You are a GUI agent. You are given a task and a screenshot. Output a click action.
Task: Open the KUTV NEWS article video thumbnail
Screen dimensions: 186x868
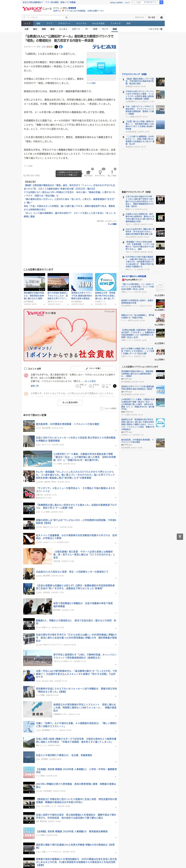pos(101,66)
